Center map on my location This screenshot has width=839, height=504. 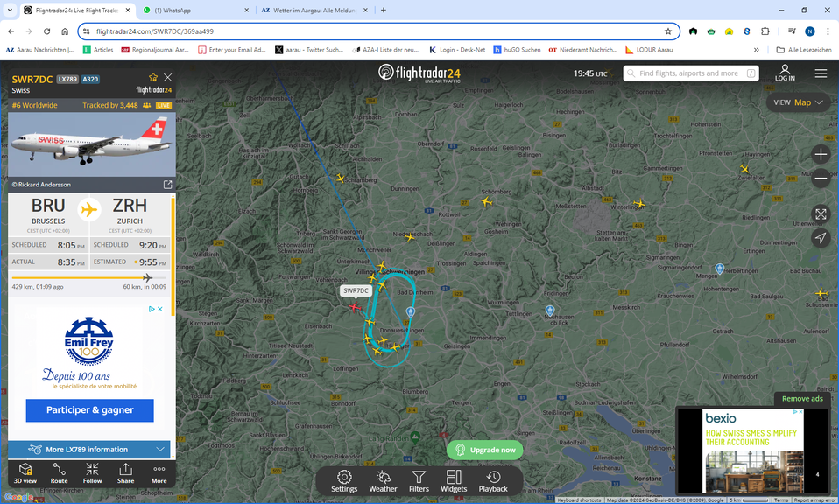coord(821,238)
